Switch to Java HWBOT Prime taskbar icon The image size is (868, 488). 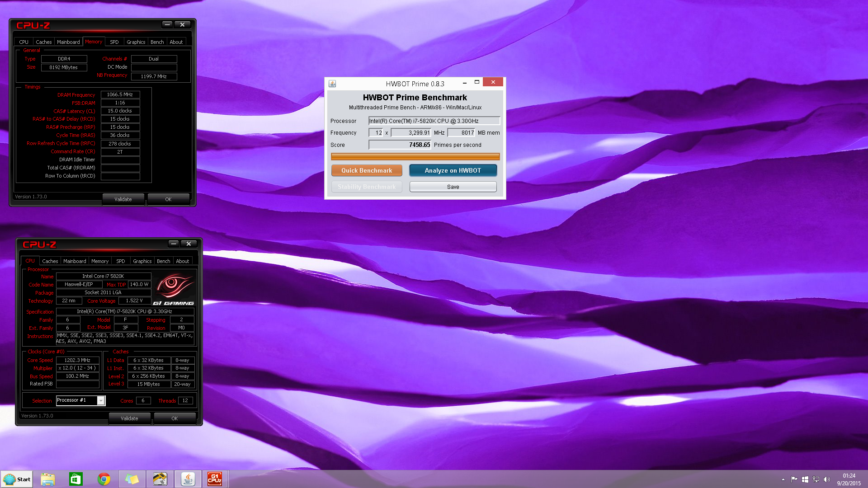pyautogui.click(x=188, y=479)
